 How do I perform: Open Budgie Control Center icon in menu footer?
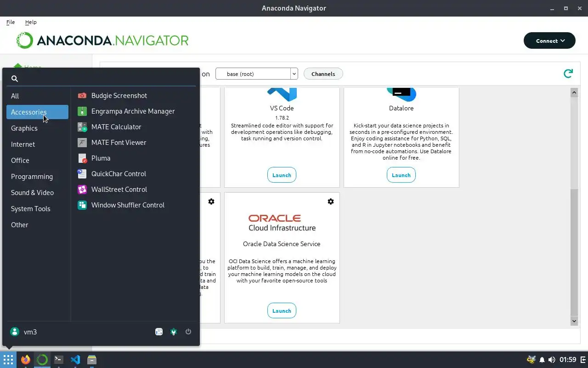(x=159, y=332)
